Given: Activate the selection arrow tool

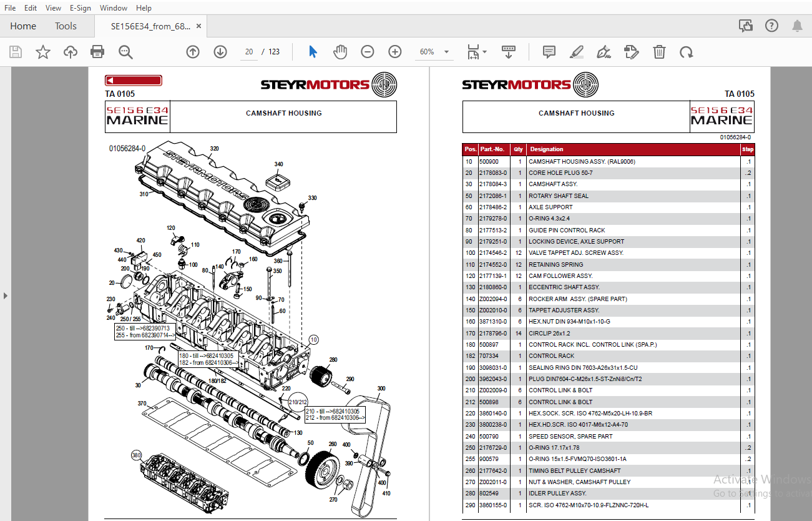Looking at the screenshot, I should click(313, 52).
